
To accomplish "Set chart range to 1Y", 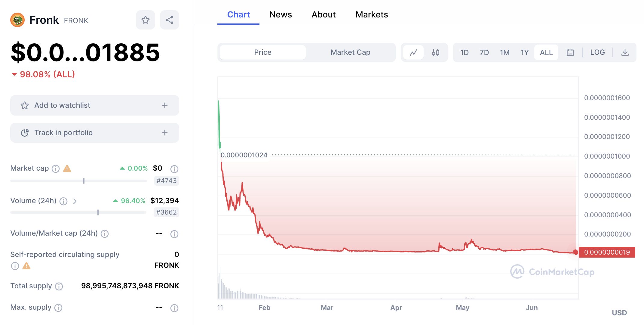I will tap(525, 52).
